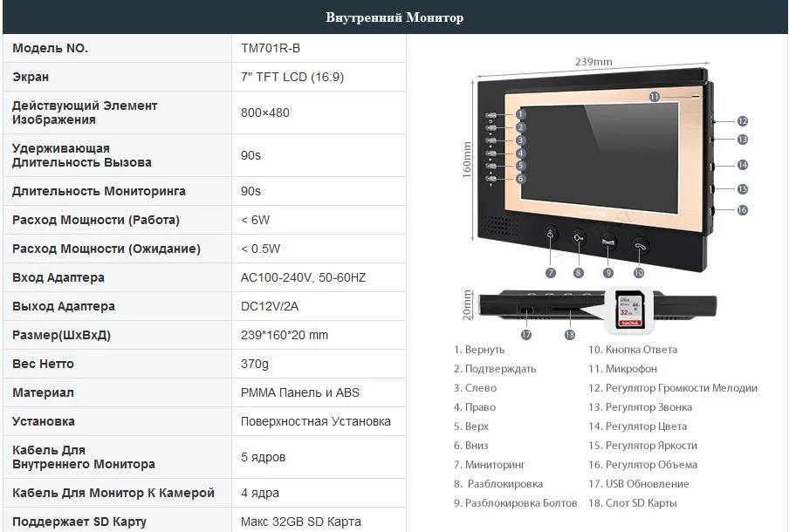Screen dimensions: 789x532
Task: Click the value "Макс 32GB SD Карта"
Action: [x=301, y=522]
